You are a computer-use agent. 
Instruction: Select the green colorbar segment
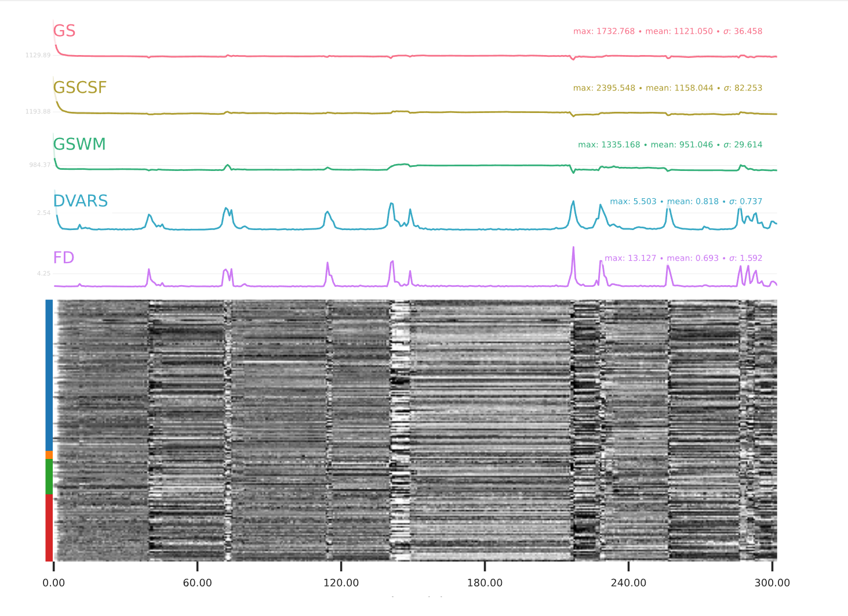coord(49,476)
